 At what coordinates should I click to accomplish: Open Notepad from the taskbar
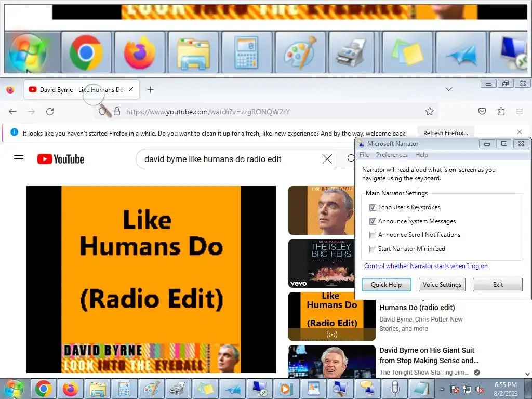pos(421,389)
